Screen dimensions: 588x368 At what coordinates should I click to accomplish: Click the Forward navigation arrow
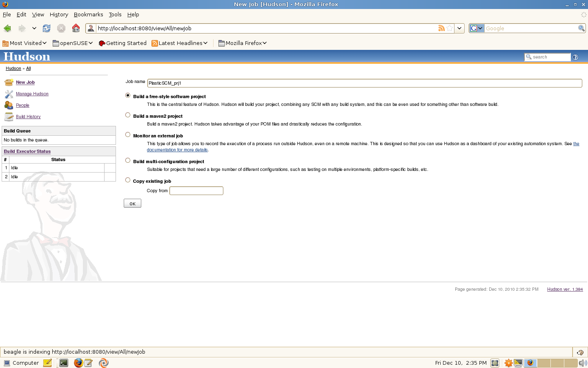(x=22, y=28)
